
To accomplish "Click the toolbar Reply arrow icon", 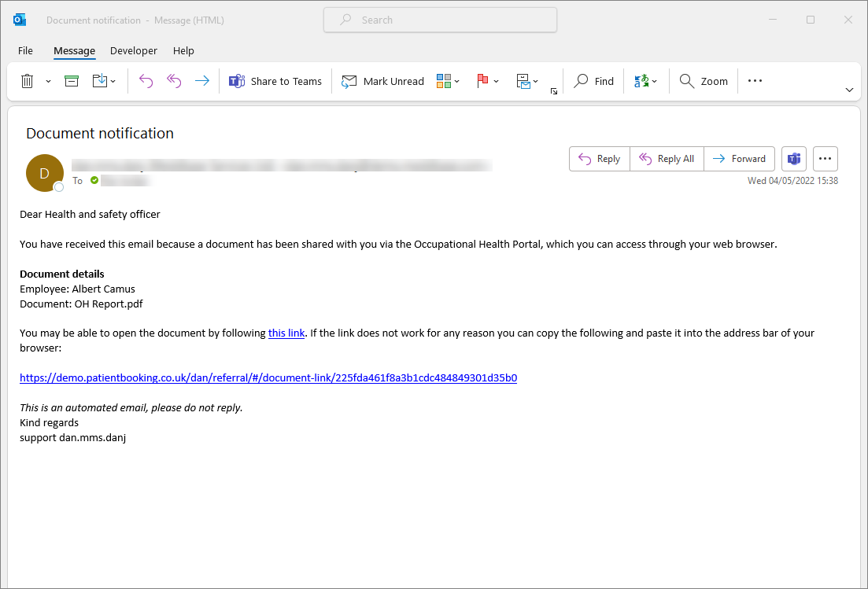I will (x=146, y=81).
